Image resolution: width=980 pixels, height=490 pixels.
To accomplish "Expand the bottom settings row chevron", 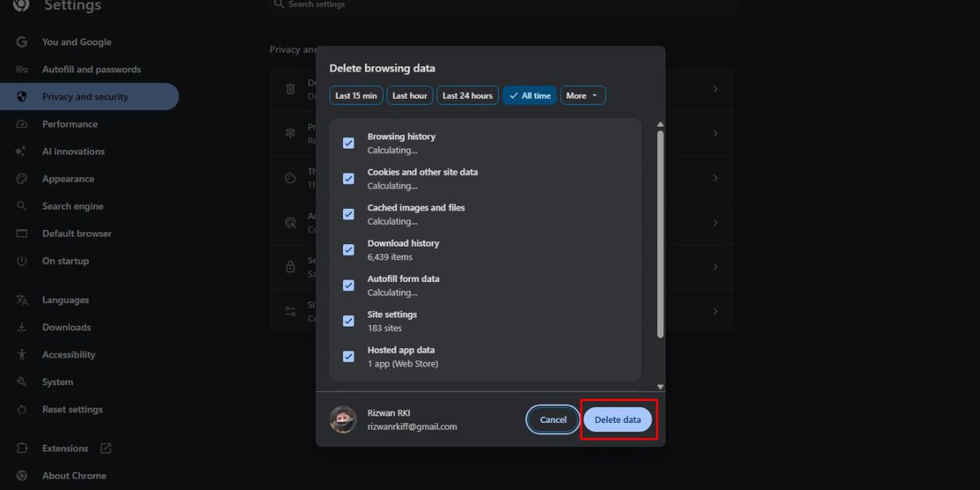I will click(715, 311).
